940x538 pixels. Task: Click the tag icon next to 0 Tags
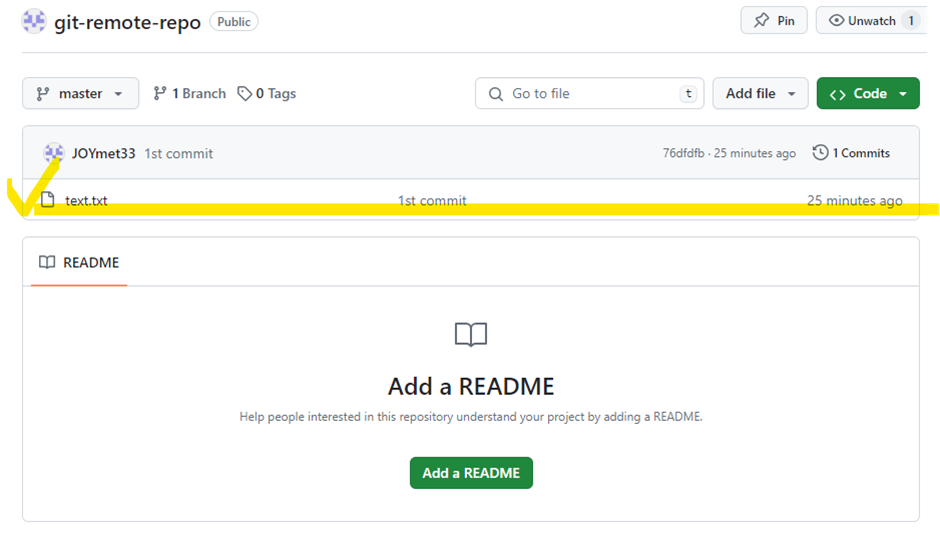[x=244, y=94]
